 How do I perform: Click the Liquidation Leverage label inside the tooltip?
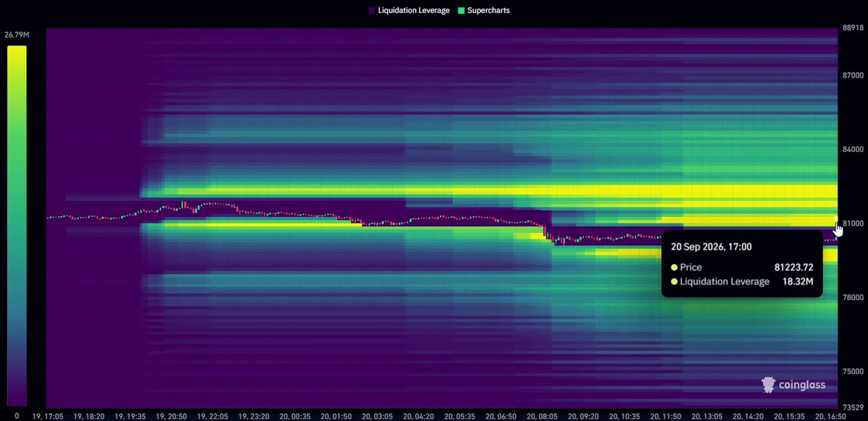(x=724, y=281)
